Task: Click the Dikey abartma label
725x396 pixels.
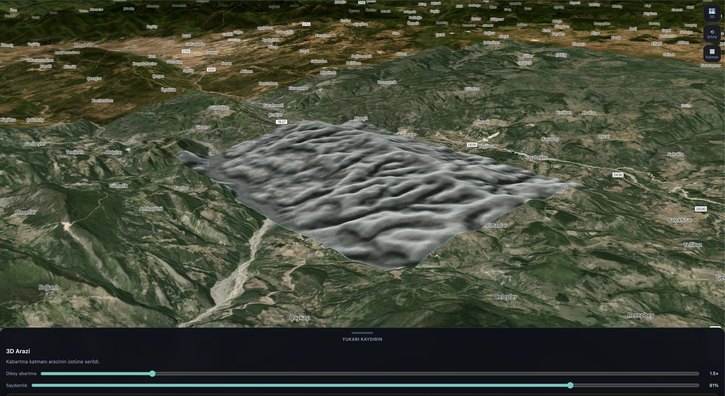Action: pyautogui.click(x=21, y=373)
